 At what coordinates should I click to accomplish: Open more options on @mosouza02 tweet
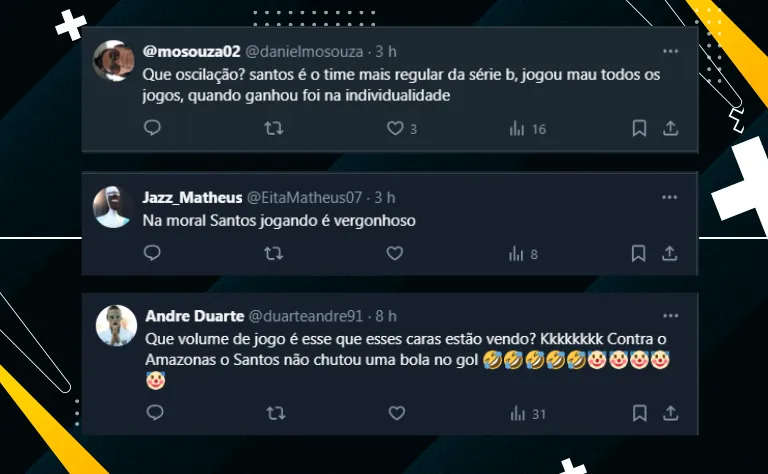tap(671, 50)
